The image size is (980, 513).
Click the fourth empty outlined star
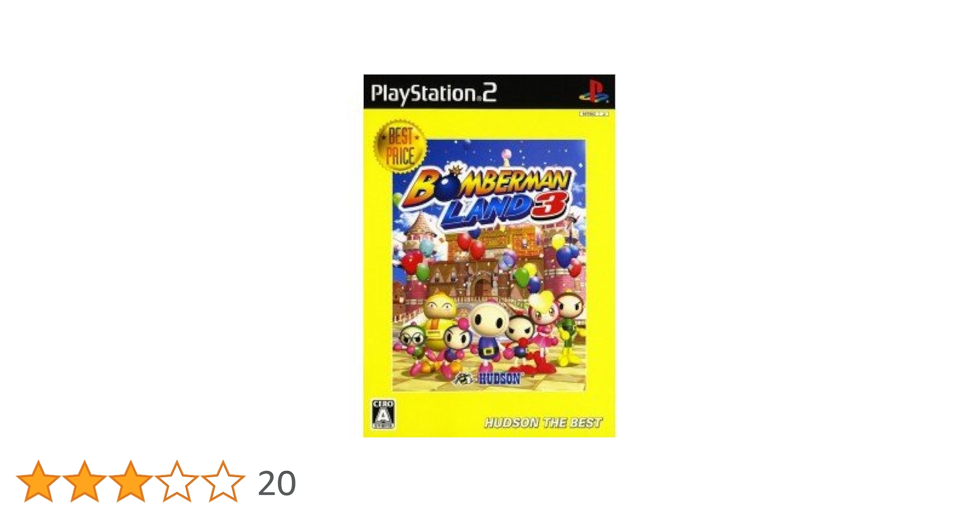pos(177,481)
